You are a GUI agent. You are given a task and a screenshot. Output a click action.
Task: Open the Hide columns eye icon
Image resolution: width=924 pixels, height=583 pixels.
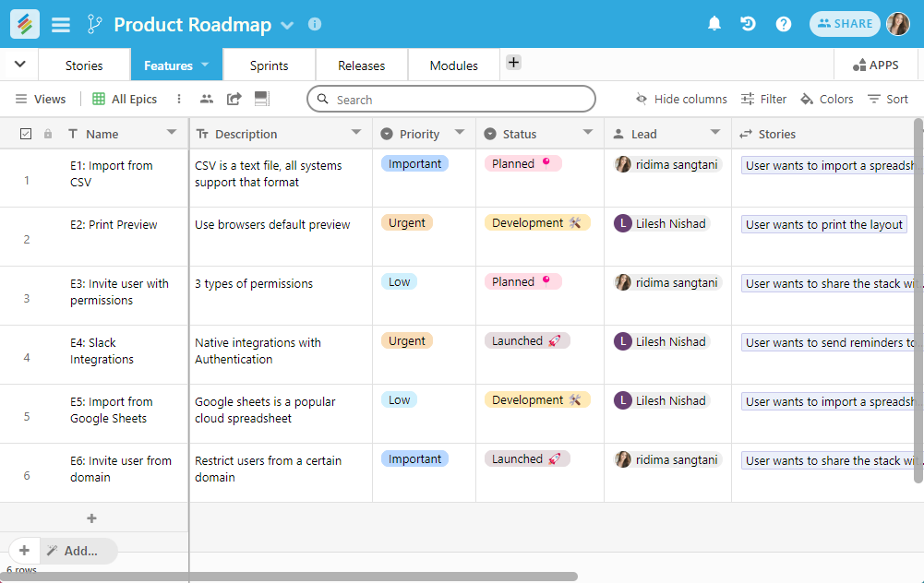click(639, 99)
